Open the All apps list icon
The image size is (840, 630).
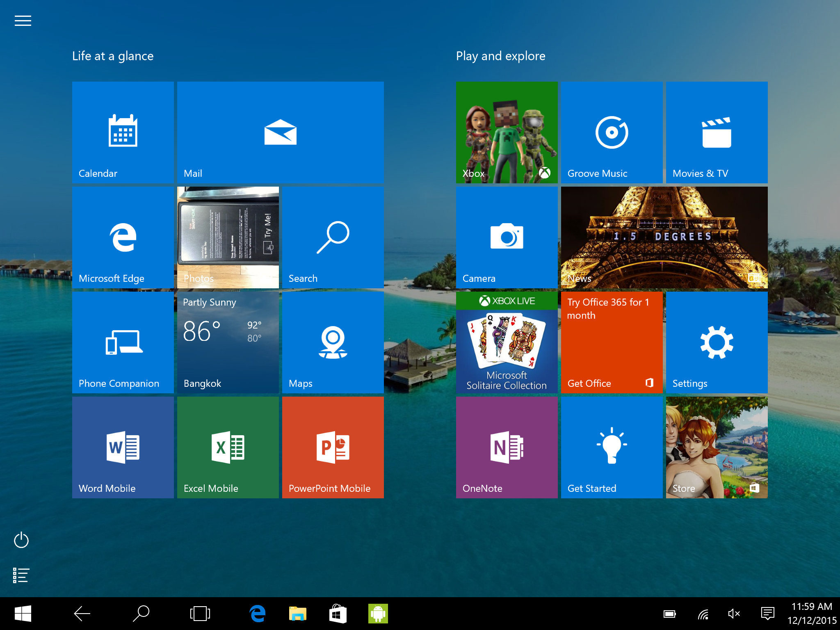click(21, 575)
